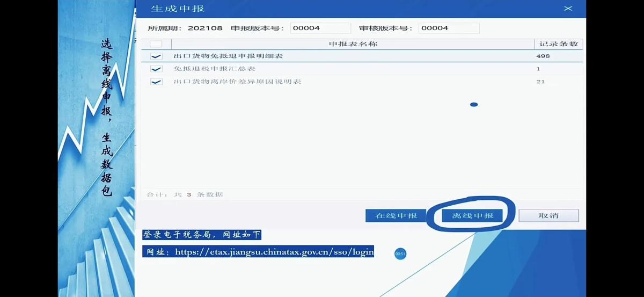This screenshot has width=644, height=297.
Task: Select the 免抵退税申报汇总表 row name
Action: point(214,69)
